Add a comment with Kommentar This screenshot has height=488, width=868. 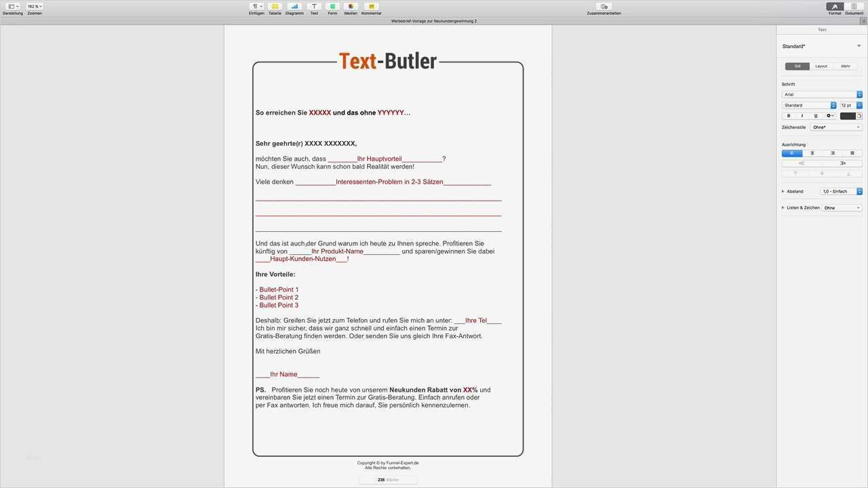pyautogui.click(x=371, y=6)
